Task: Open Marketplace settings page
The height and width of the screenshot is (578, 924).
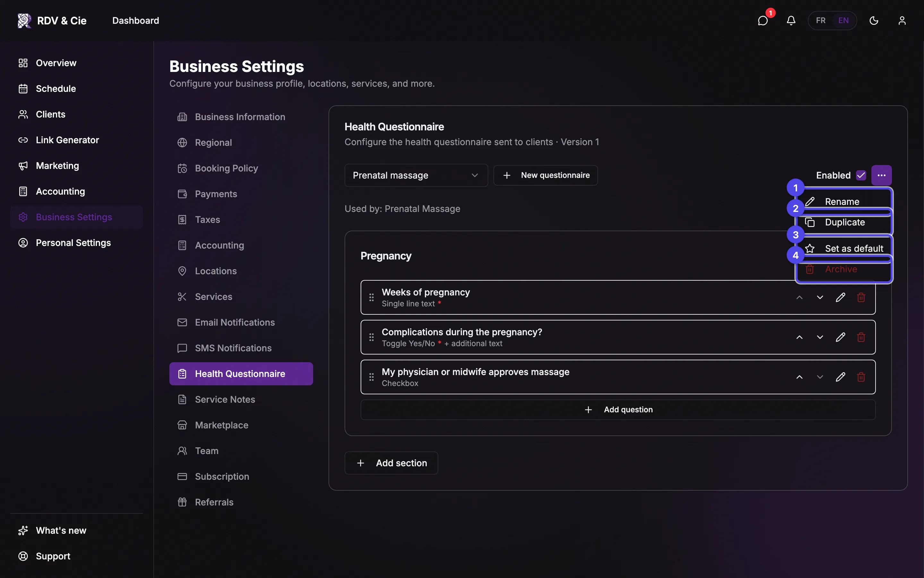Action: pos(241,425)
